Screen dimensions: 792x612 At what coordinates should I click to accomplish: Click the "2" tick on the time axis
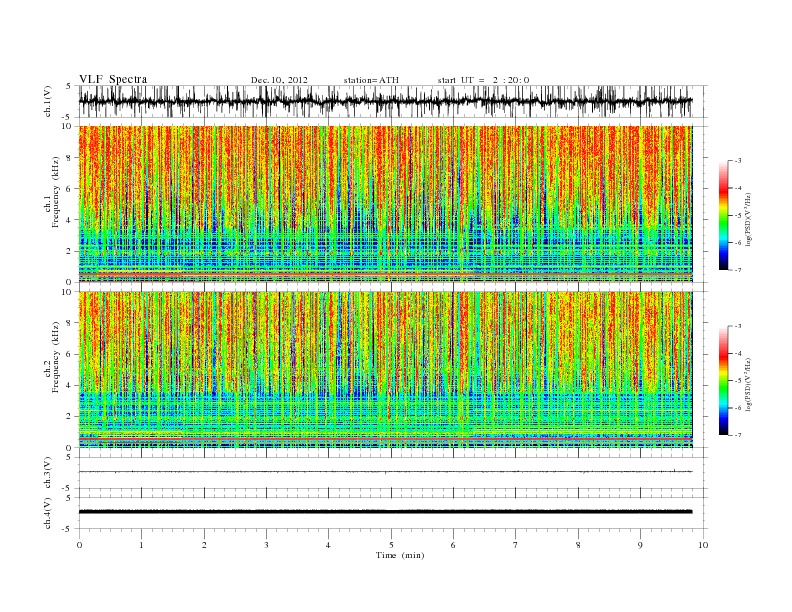click(204, 545)
